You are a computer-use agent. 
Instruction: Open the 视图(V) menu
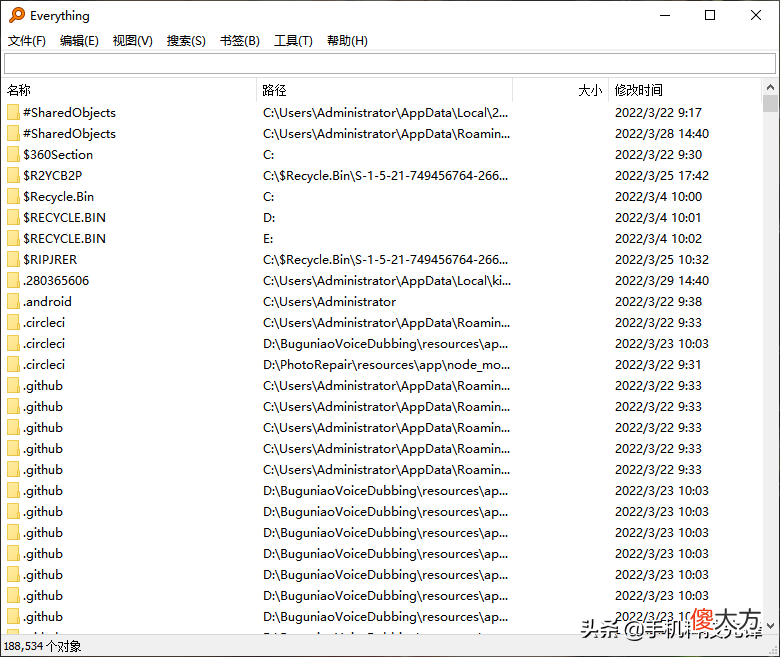coord(132,41)
